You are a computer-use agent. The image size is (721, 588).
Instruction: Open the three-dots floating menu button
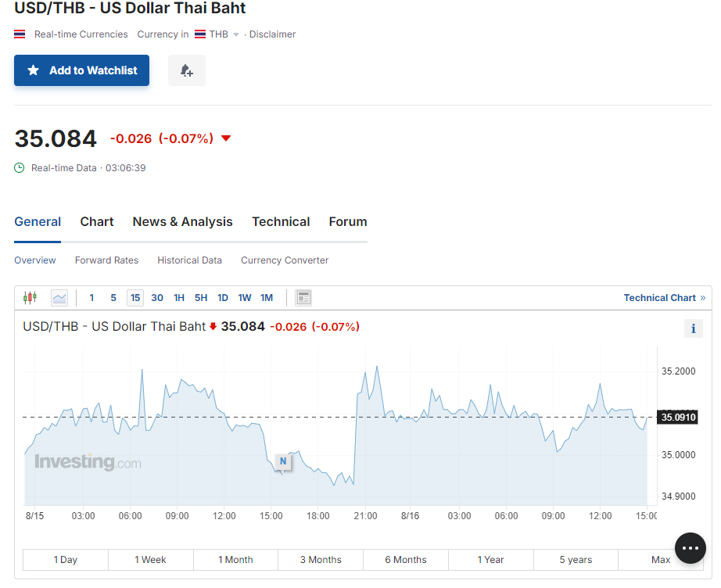690,548
